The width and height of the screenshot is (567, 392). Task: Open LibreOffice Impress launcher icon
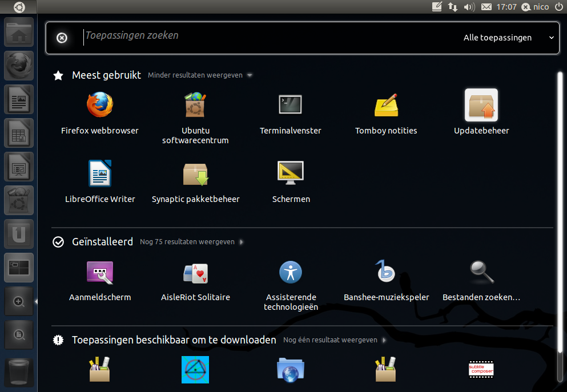[x=19, y=167]
